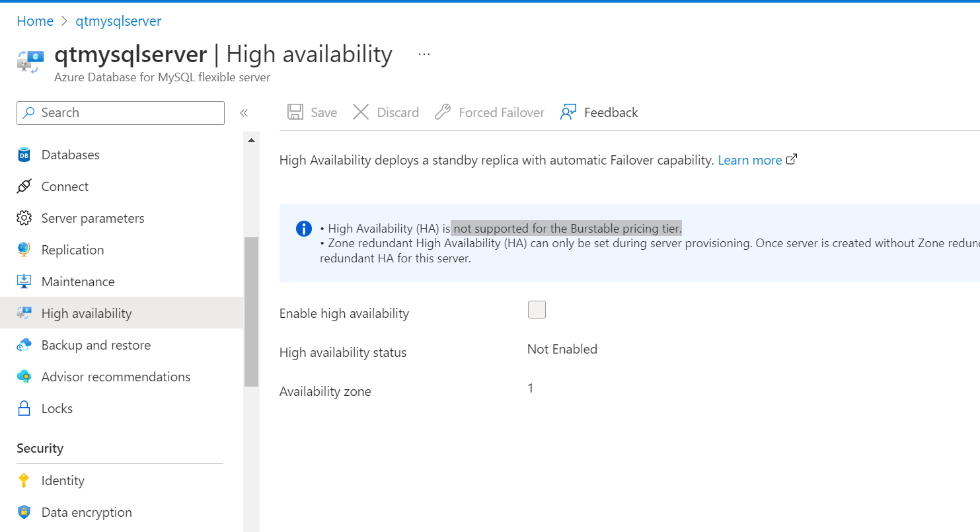Collapse the sidebar with the double chevron
This screenshot has width=980, height=532.
pos(244,113)
